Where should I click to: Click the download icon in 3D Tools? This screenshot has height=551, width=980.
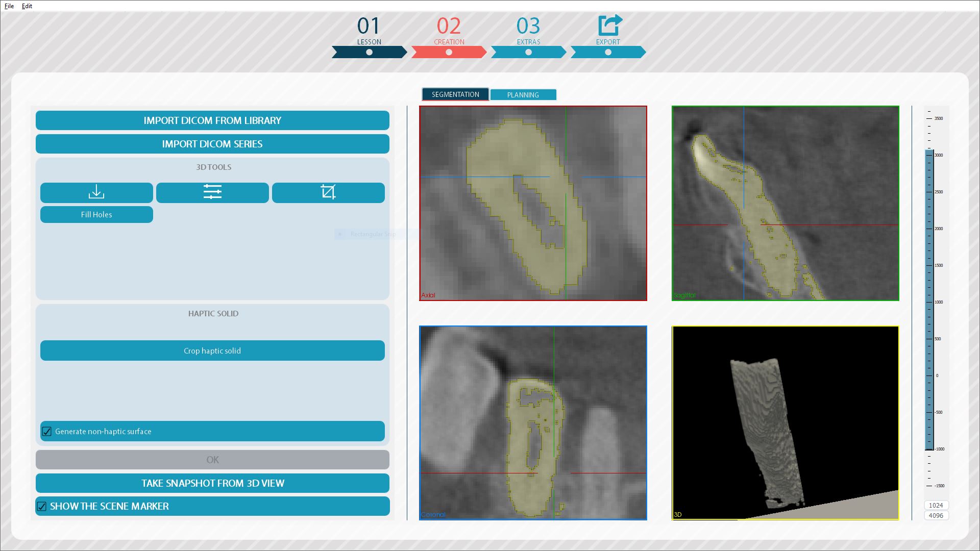(96, 192)
